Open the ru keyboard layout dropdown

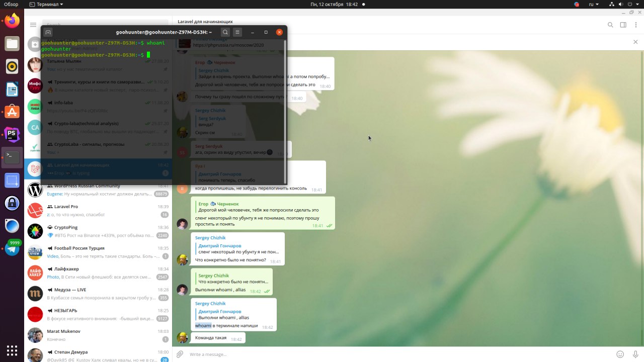(594, 4)
